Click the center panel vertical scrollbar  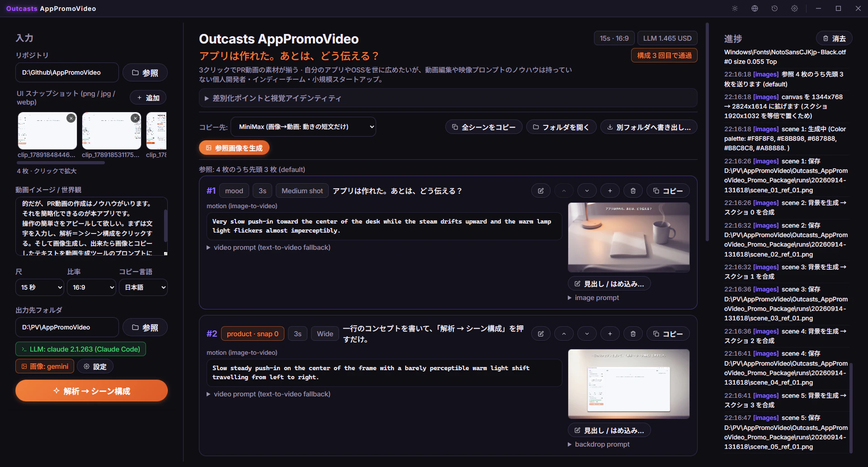707,131
